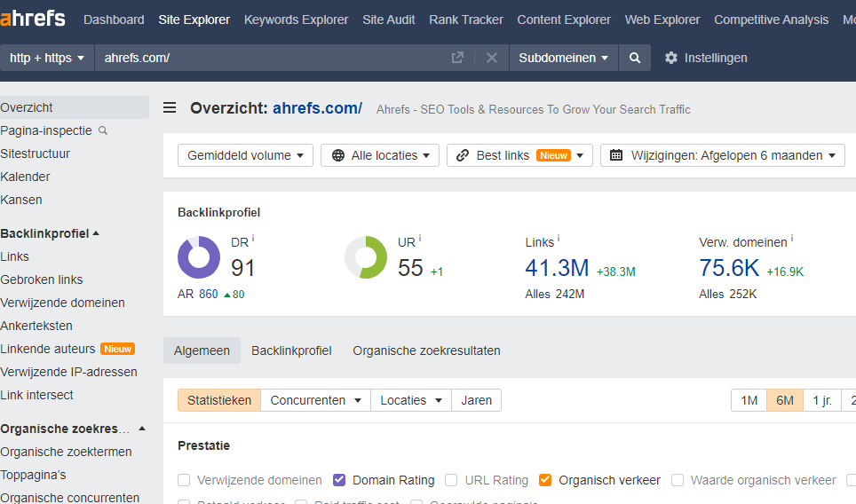This screenshot has width=856, height=504.
Task: Toggle Verwijzende domeinen checkbox
Action: [x=184, y=480]
